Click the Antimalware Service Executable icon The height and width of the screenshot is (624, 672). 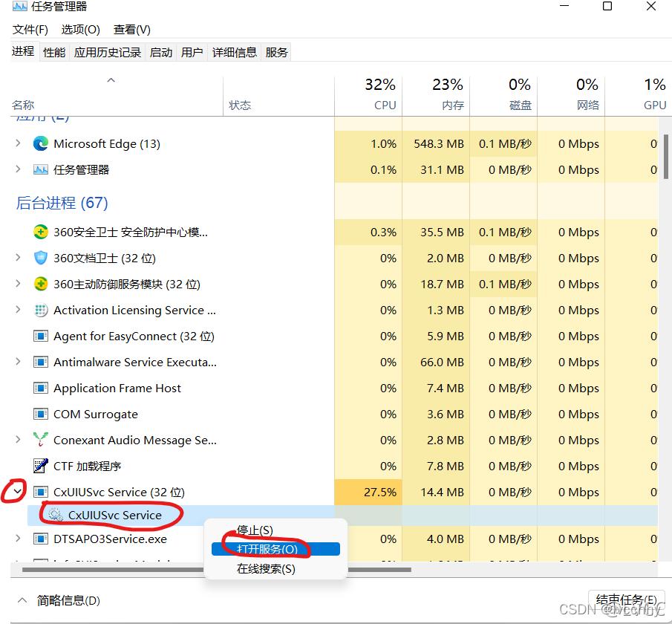(x=41, y=362)
